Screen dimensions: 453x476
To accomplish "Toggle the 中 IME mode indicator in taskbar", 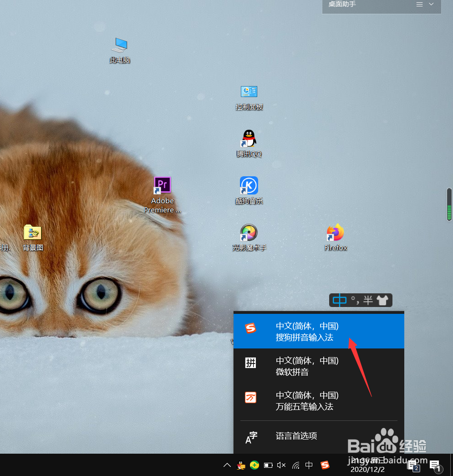I will pos(309,465).
